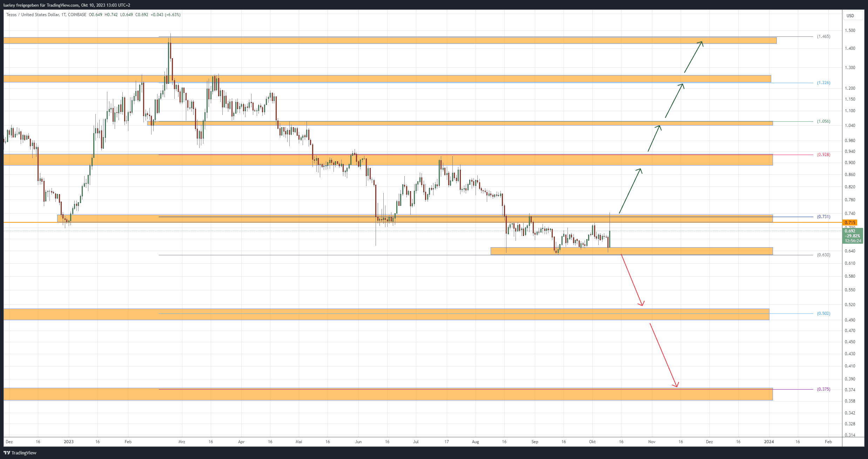The height and width of the screenshot is (459, 868).
Task: Click the Aug label on time axis
Action: click(476, 442)
